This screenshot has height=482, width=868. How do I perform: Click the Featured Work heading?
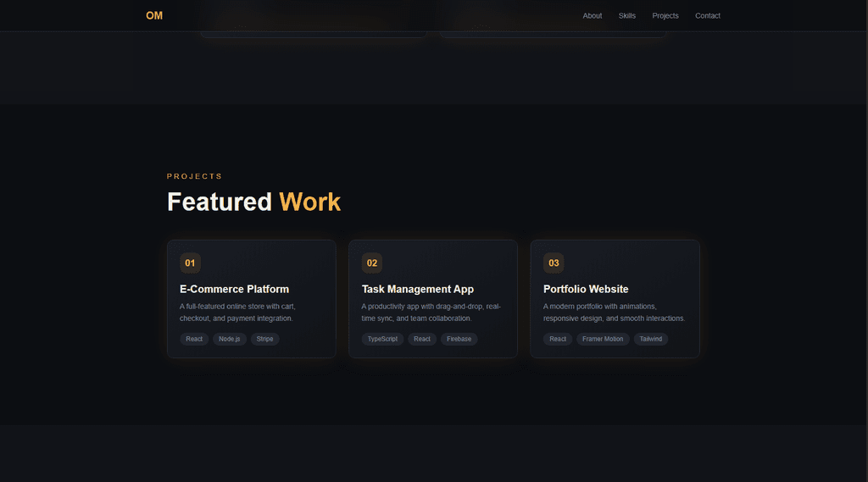click(253, 202)
